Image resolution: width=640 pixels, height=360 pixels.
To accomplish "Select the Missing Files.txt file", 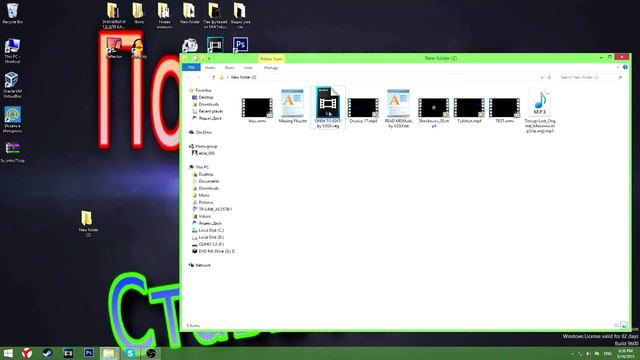I will click(x=292, y=107).
